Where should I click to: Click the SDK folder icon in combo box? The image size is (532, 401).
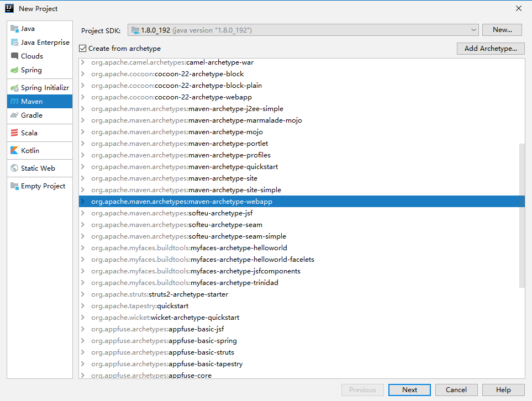click(x=135, y=30)
